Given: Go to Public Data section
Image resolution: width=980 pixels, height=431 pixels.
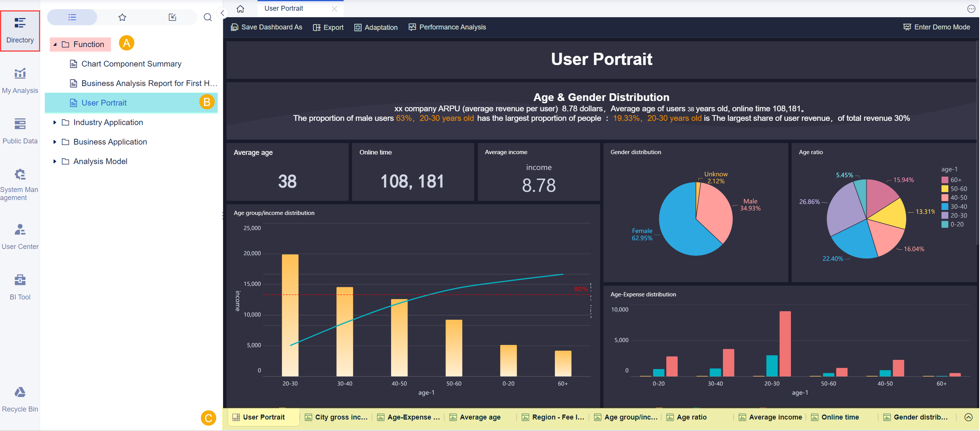Looking at the screenshot, I should click(x=20, y=131).
